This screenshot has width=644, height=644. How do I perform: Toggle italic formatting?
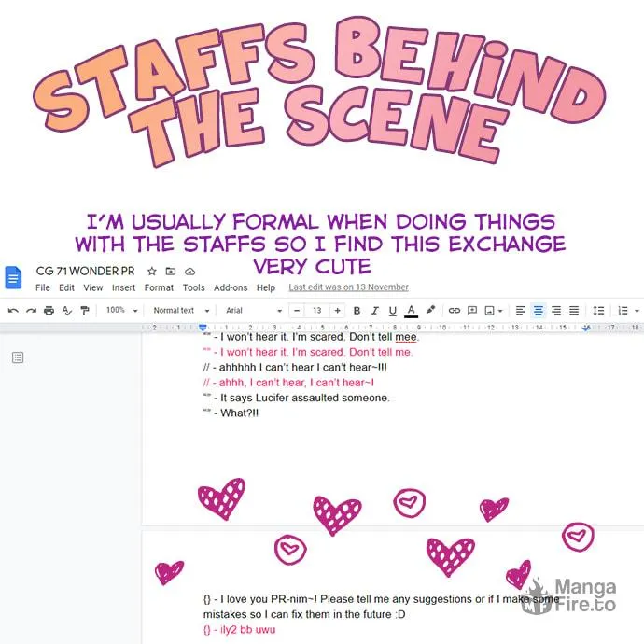[374, 311]
